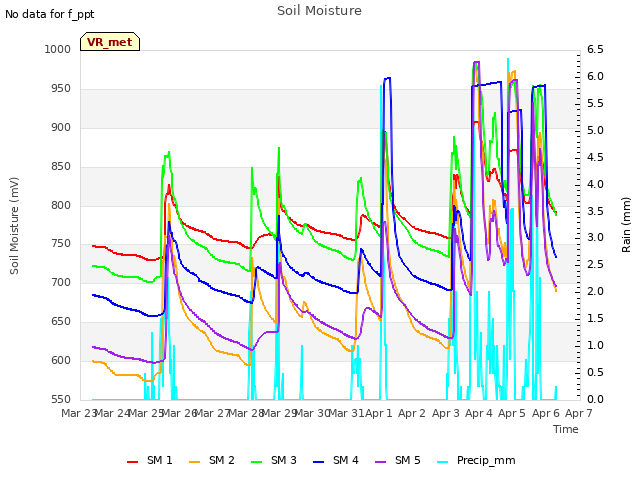640x480 pixels.
Task: Click the 5.5 tick on rain axis
Action: point(595,103)
